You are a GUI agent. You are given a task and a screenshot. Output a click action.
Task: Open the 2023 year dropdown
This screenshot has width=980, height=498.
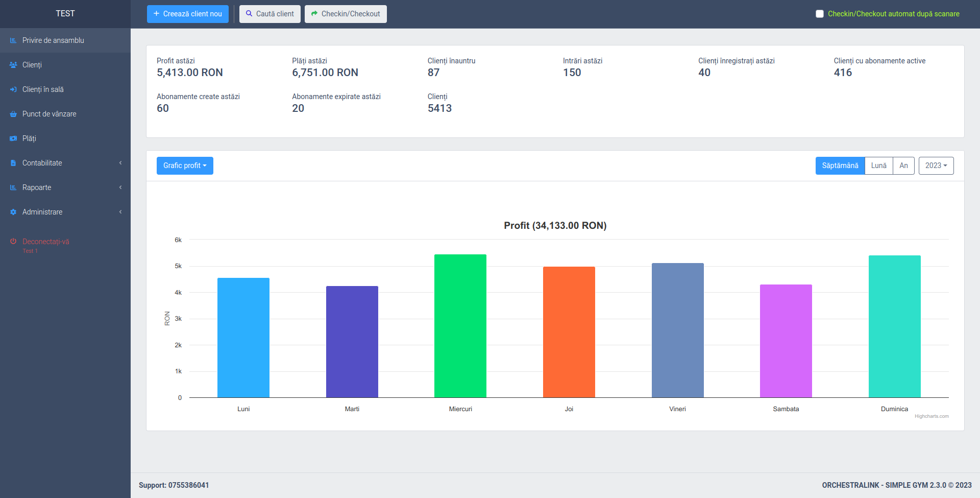[936, 165]
